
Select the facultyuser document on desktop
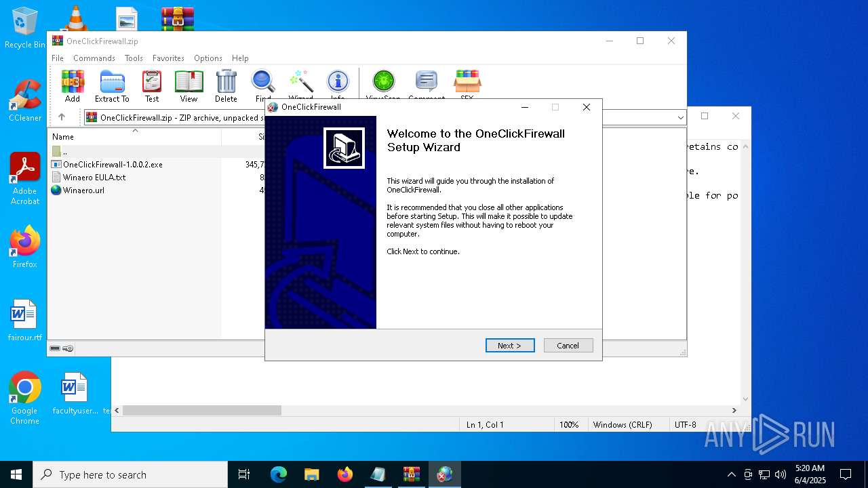coord(75,393)
